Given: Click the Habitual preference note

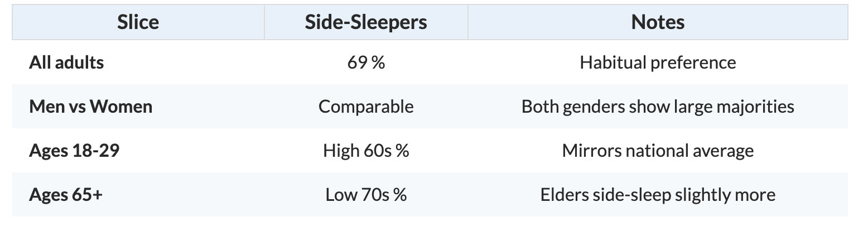Looking at the screenshot, I should tap(658, 62).
